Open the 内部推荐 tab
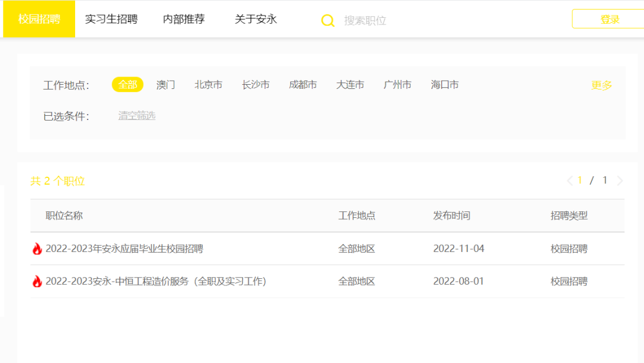The height and width of the screenshot is (363, 644). (184, 19)
